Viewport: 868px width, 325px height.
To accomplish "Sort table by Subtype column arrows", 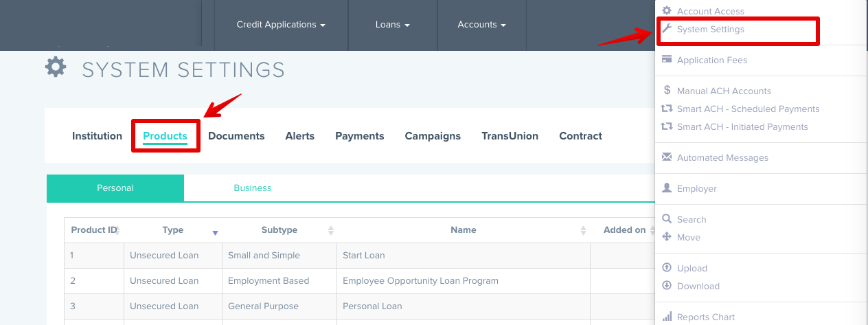I will [x=331, y=230].
